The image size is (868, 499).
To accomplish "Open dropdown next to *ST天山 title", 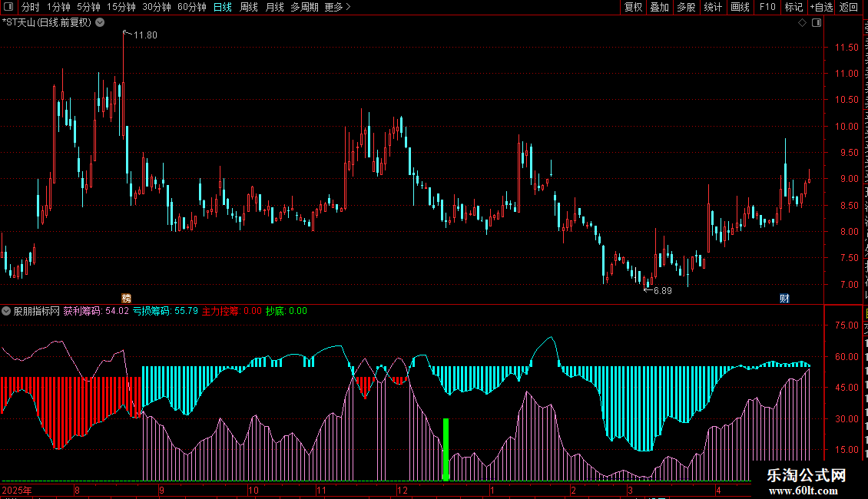I will pos(100,23).
